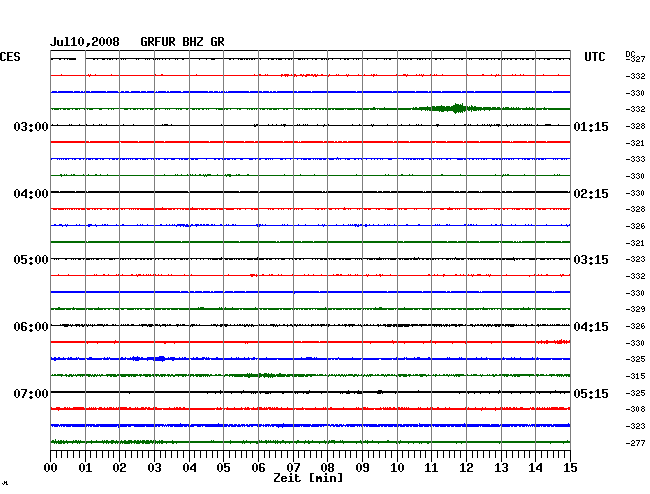Select the 03:15 UTC time label
Screen dimensions: 650x494
pyautogui.click(x=591, y=260)
